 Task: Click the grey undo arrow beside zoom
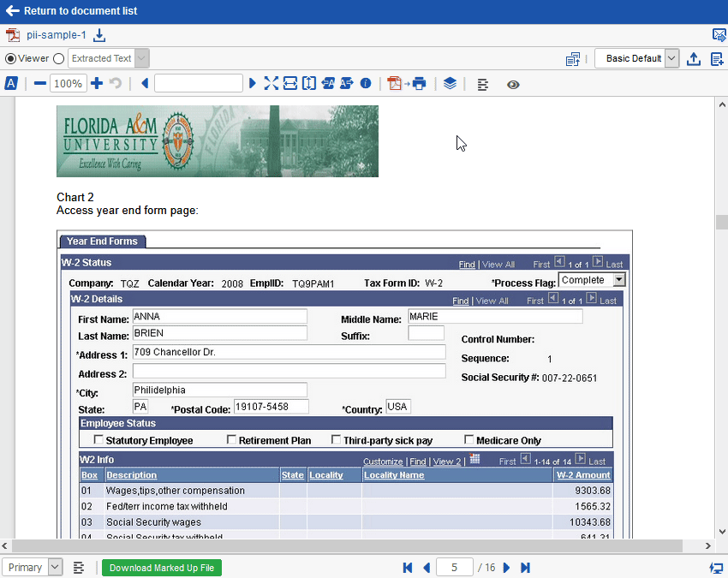click(115, 84)
